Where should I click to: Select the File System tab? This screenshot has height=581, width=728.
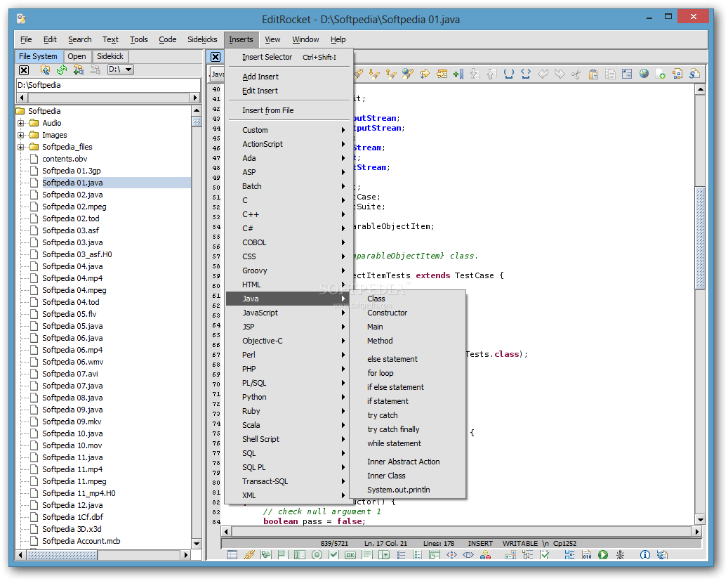coord(38,56)
